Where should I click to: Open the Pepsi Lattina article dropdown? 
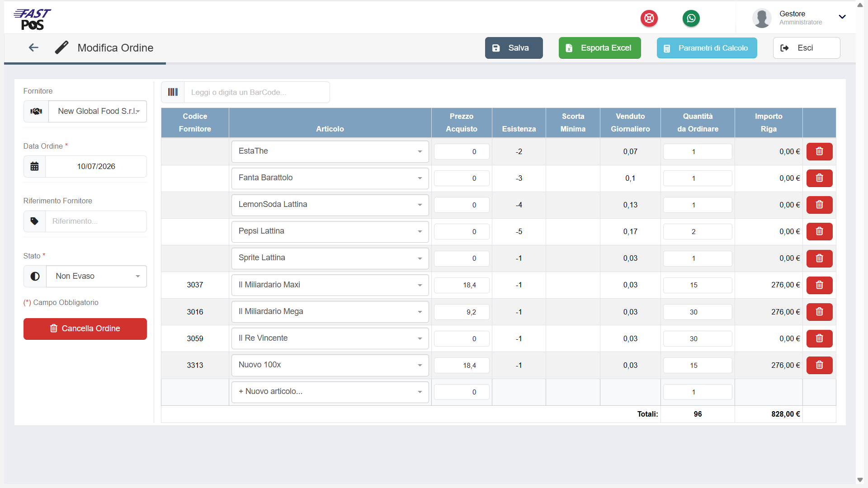pyautogui.click(x=330, y=231)
